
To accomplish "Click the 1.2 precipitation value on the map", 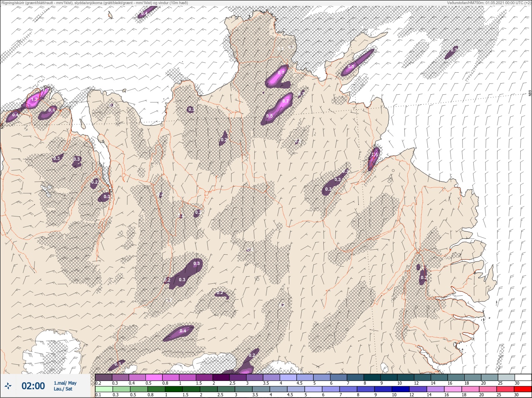I will click(x=34, y=100).
